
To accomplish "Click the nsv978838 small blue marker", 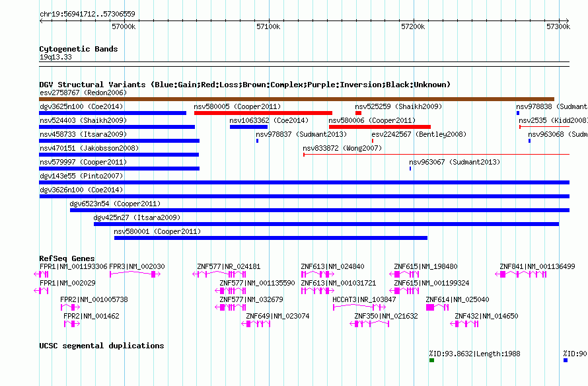I will click(x=518, y=113).
